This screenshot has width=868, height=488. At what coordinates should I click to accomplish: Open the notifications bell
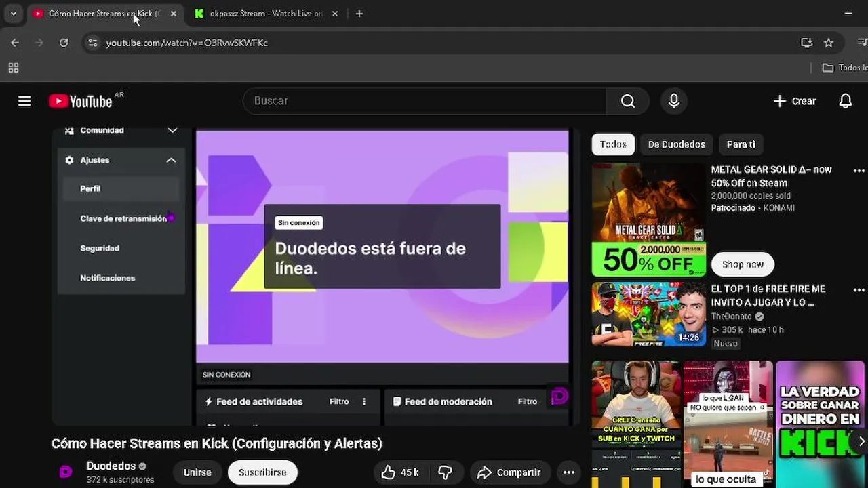(845, 101)
